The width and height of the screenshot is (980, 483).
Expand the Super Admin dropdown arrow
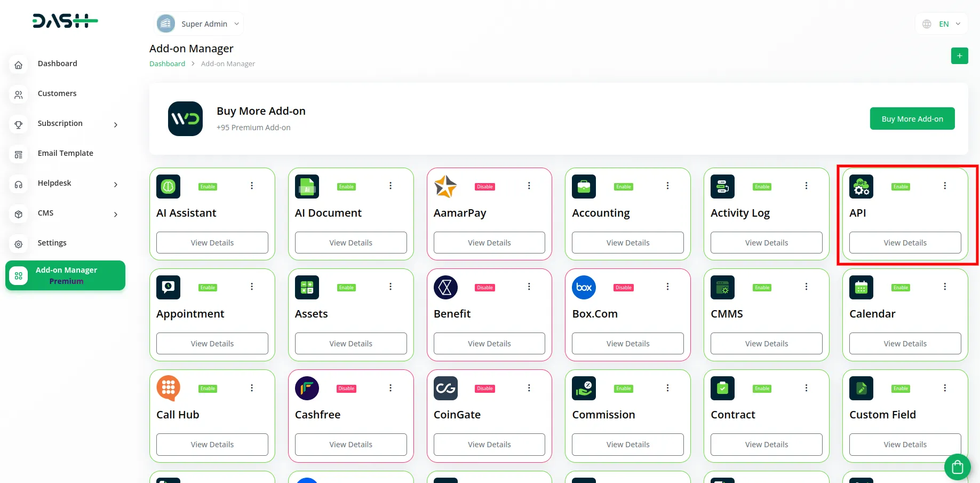pyautogui.click(x=236, y=24)
